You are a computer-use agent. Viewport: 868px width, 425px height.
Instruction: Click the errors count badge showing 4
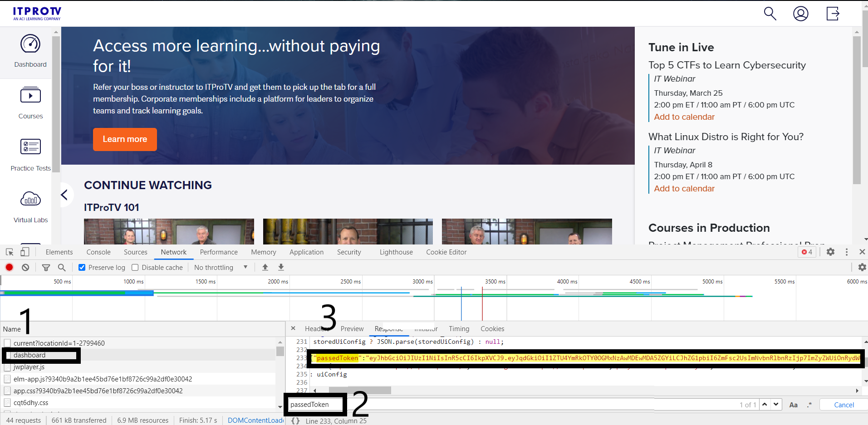(x=807, y=252)
